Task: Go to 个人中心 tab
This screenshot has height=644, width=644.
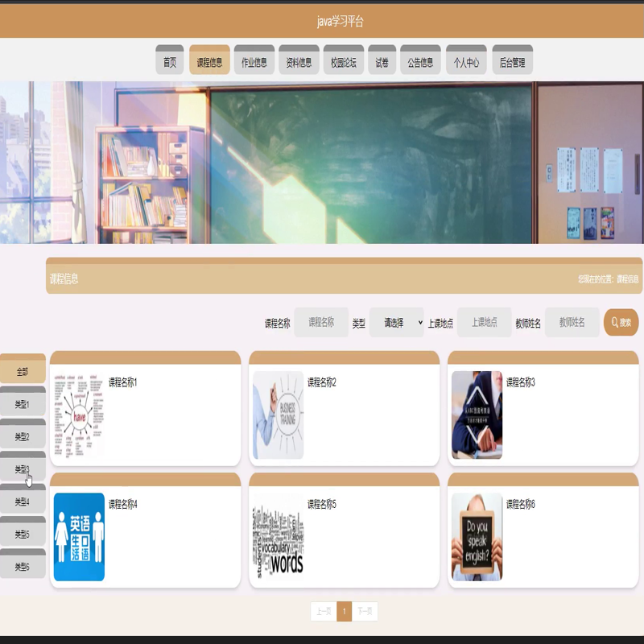Action: coord(466,60)
